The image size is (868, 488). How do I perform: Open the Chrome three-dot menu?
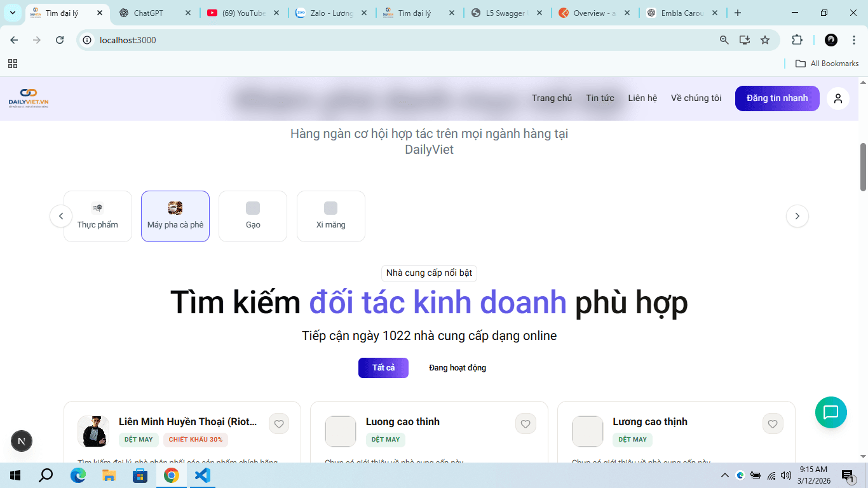854,40
